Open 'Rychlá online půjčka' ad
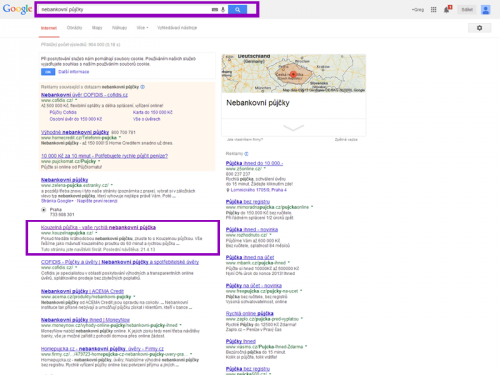The height and width of the screenshot is (375, 500). click(x=250, y=313)
